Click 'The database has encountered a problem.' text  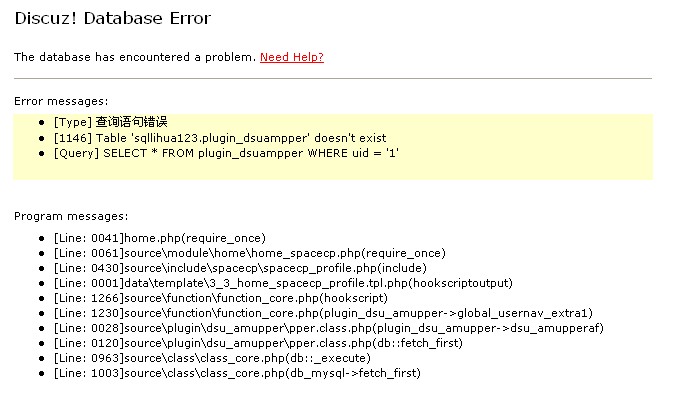pyautogui.click(x=135, y=57)
